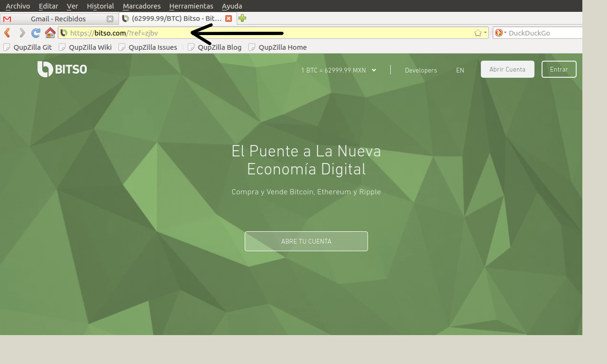
Task: Reload the current page
Action: (x=36, y=33)
